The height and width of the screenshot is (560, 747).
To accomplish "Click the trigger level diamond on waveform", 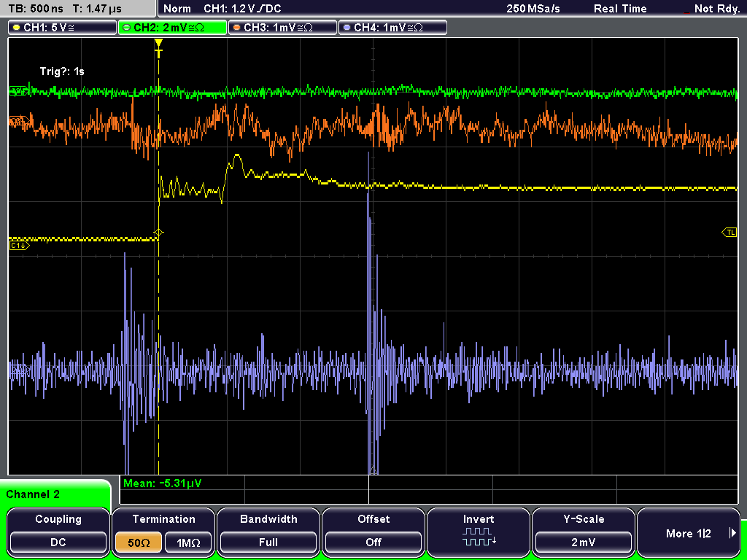I will [x=158, y=233].
